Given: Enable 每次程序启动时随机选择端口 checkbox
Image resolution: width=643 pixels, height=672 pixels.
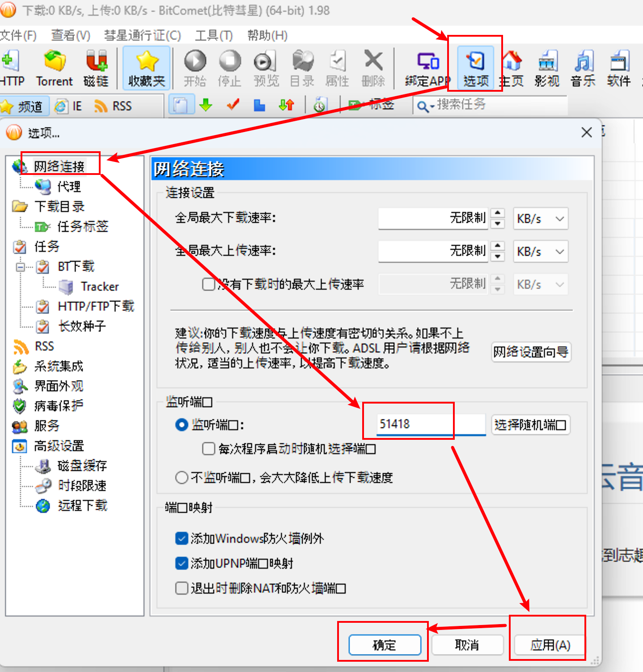Looking at the screenshot, I should [208, 449].
